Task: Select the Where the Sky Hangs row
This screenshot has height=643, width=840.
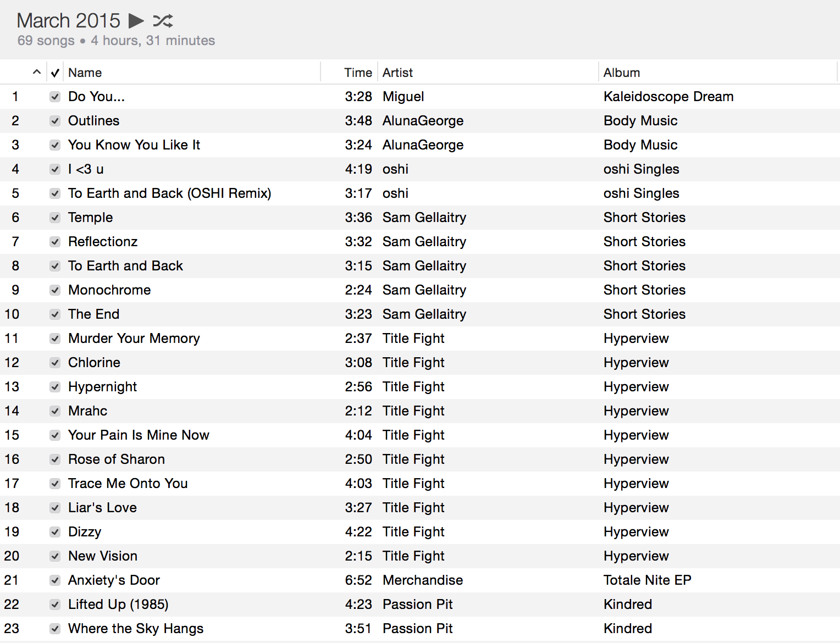Action: coord(135,629)
